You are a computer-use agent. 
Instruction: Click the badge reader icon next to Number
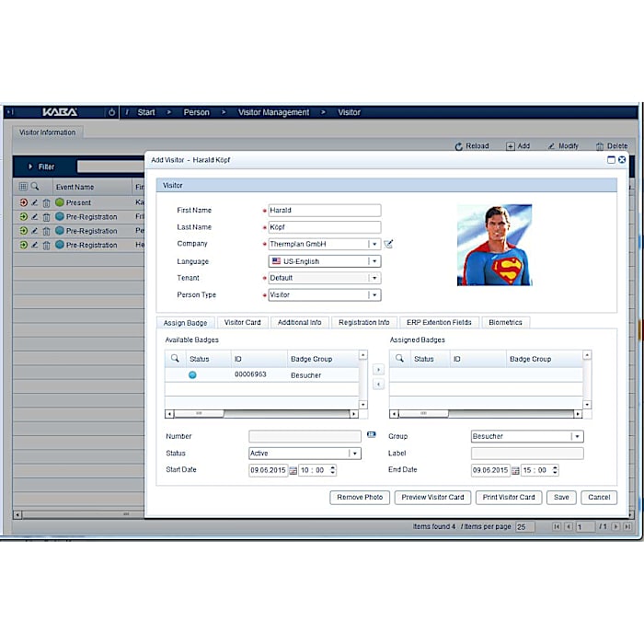371,434
